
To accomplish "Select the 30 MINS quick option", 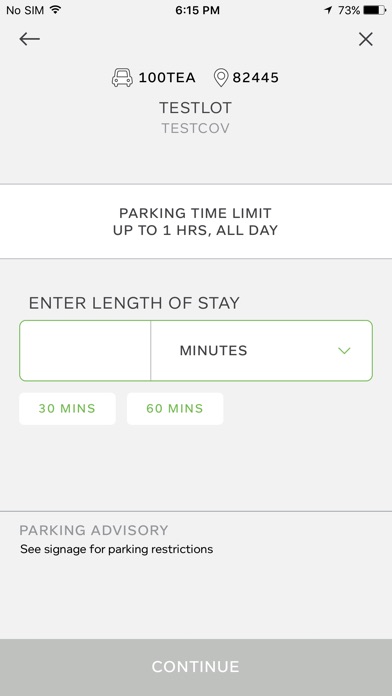I will (67, 408).
